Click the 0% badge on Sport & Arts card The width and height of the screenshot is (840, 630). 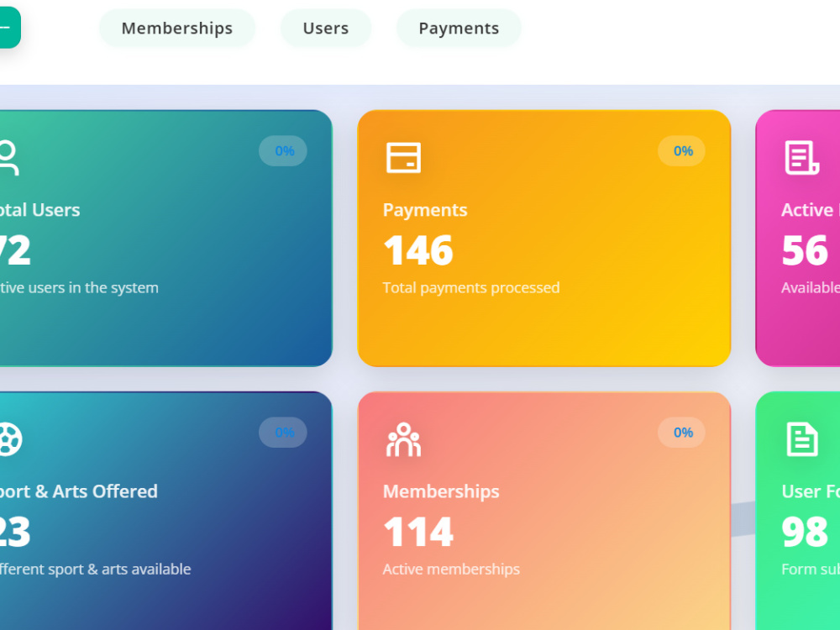[283, 433]
